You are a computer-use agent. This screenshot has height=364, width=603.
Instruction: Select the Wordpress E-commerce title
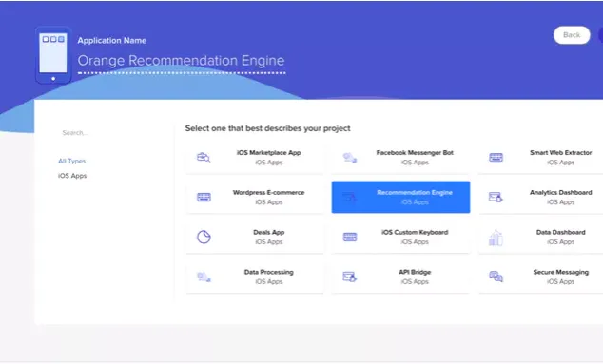coord(268,192)
